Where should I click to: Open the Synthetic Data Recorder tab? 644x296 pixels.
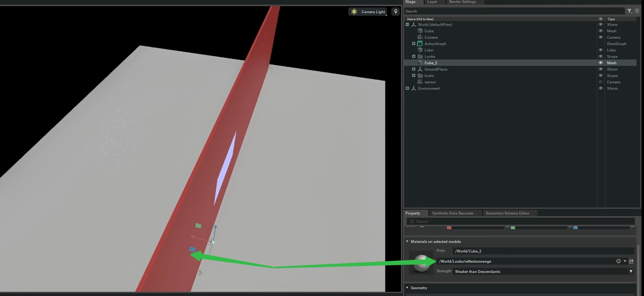click(453, 213)
